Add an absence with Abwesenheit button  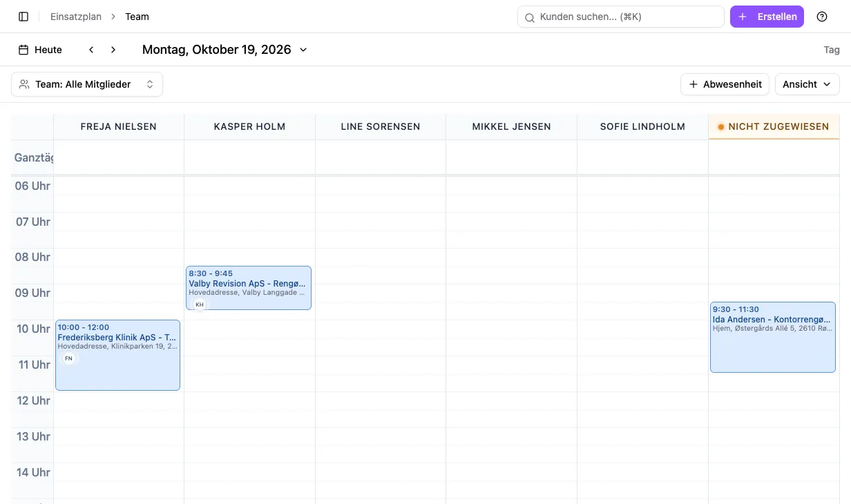[725, 84]
